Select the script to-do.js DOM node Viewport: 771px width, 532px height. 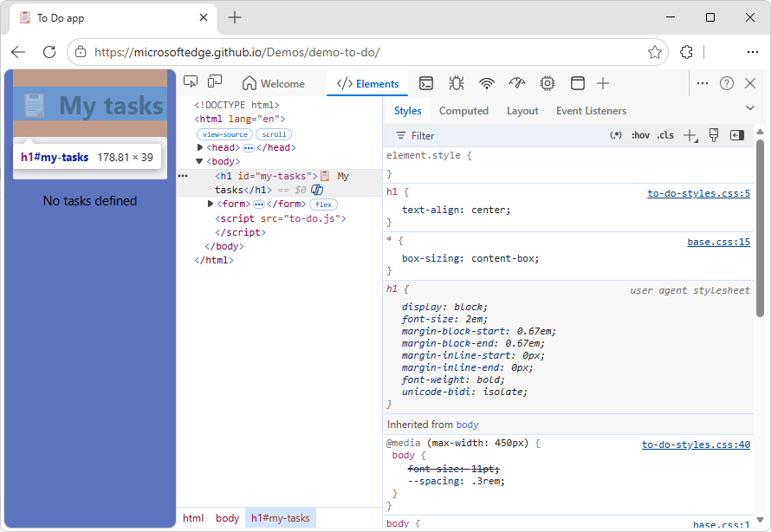[281, 225]
